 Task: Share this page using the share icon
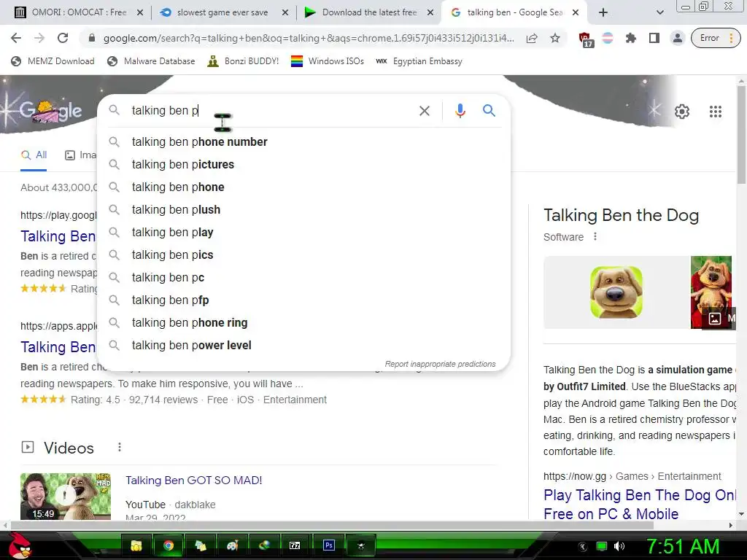point(532,38)
